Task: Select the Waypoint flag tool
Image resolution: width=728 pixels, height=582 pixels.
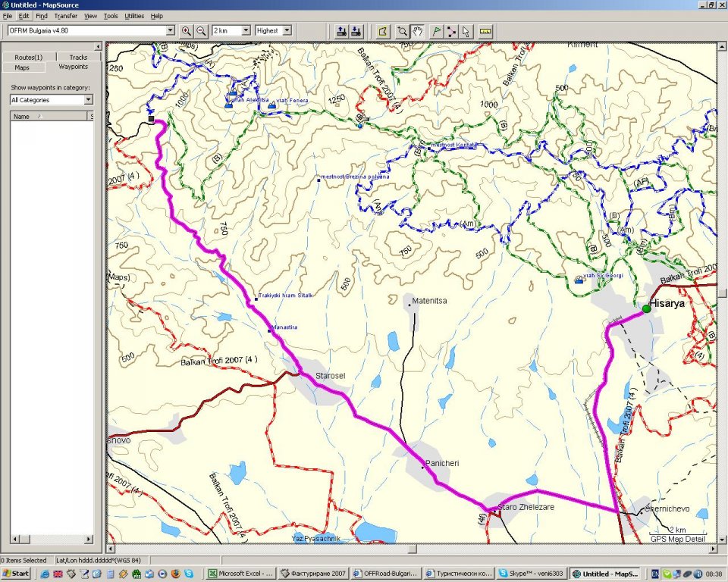Action: [437, 31]
